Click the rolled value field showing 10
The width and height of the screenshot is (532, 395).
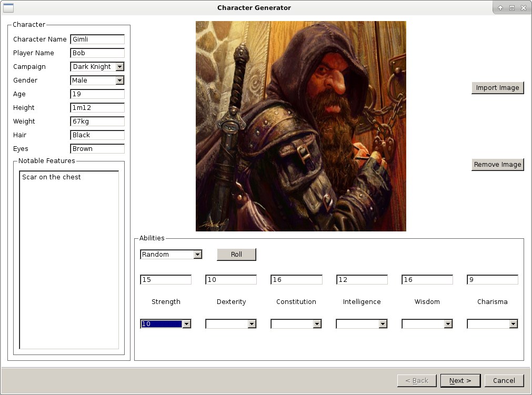coord(231,280)
